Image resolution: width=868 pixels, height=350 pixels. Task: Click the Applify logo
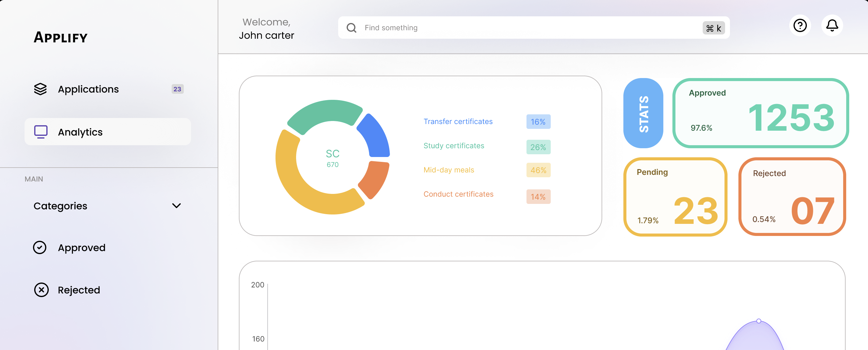click(x=61, y=37)
